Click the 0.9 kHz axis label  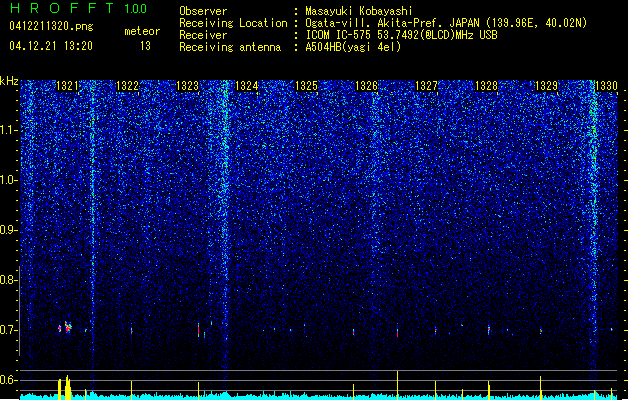tap(9, 230)
